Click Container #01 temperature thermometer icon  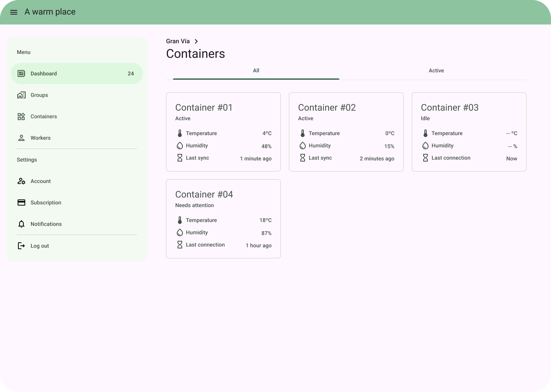[x=180, y=133]
